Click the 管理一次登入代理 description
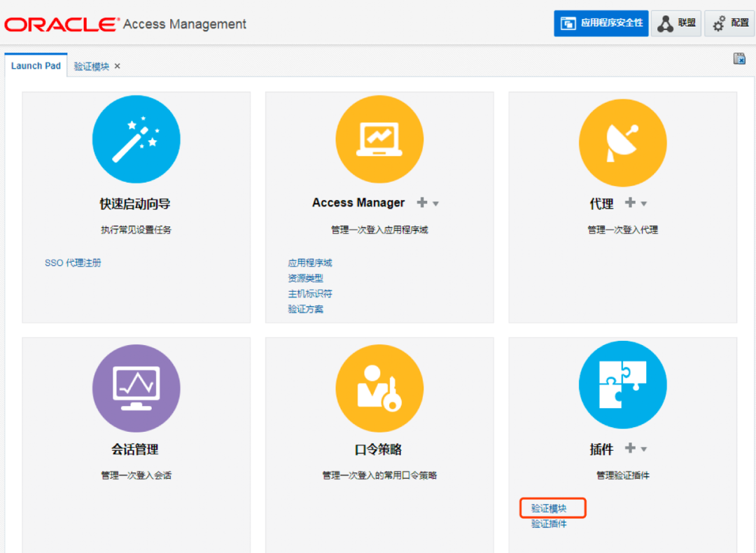Image resolution: width=756 pixels, height=553 pixels. tap(622, 230)
